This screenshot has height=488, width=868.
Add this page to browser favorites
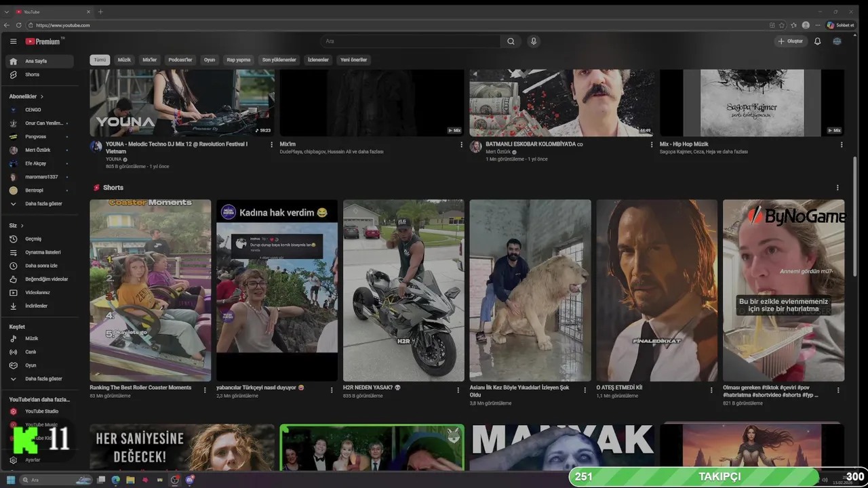click(x=783, y=25)
